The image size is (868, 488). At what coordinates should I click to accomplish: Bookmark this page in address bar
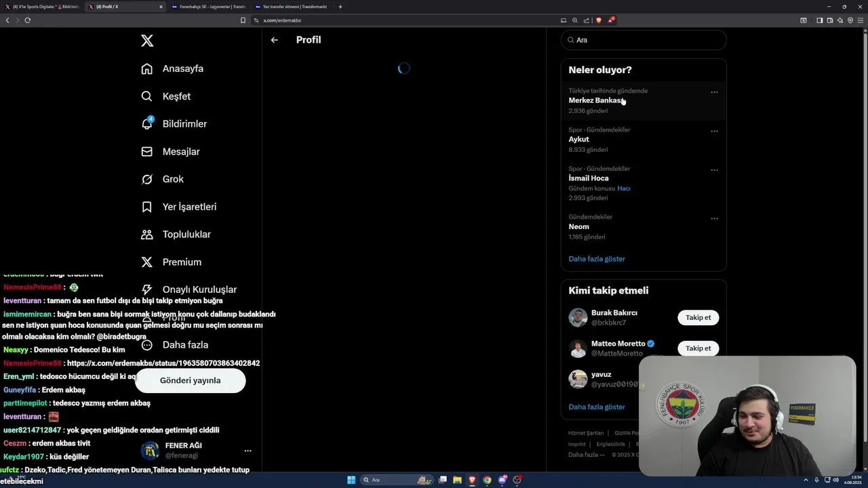243,20
